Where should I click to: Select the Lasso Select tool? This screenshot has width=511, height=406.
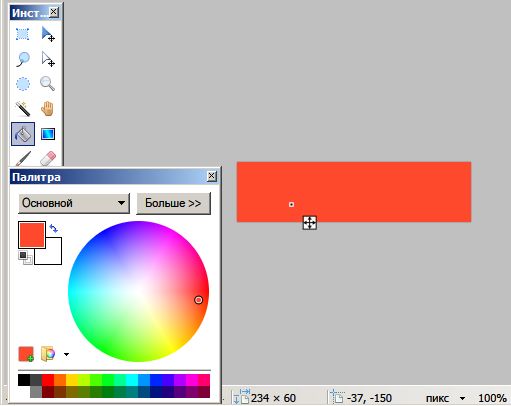tap(23, 59)
